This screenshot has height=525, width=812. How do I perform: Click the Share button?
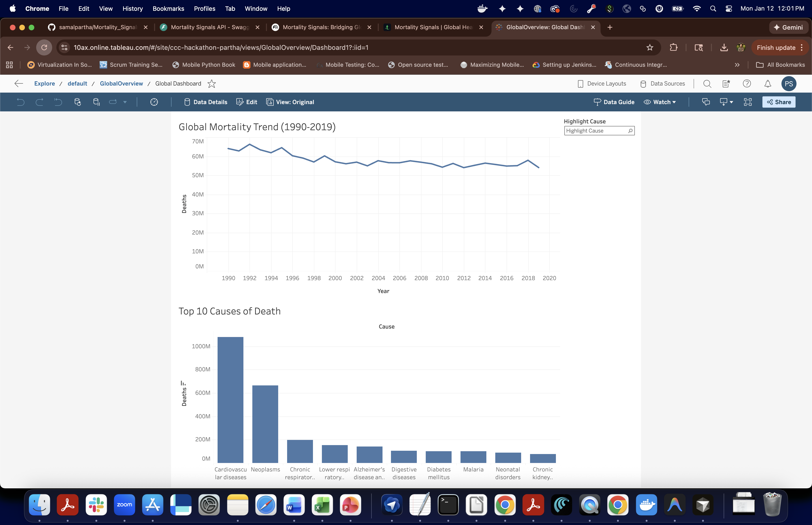779,102
